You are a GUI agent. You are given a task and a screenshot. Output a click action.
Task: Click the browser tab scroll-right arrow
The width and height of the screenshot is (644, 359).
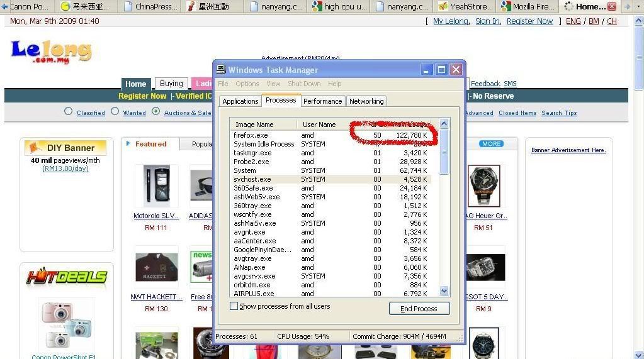click(x=626, y=7)
